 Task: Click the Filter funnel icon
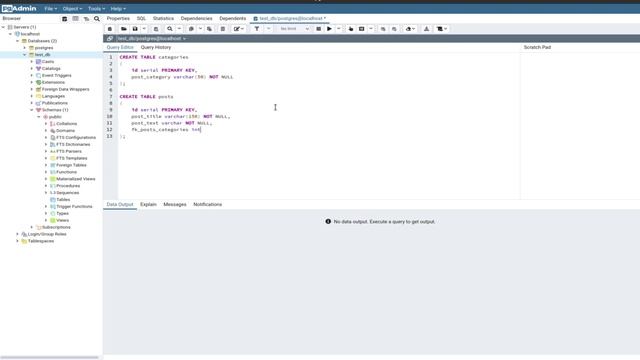tap(257, 29)
